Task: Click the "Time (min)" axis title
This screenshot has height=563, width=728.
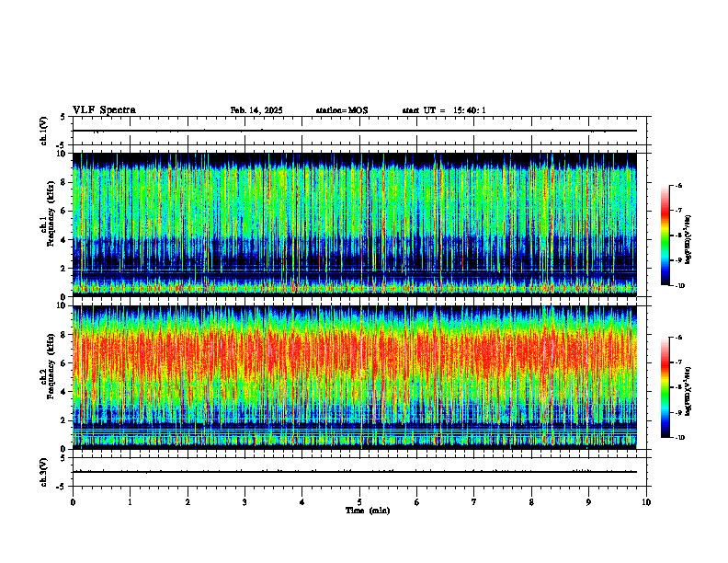Action: tap(368, 511)
